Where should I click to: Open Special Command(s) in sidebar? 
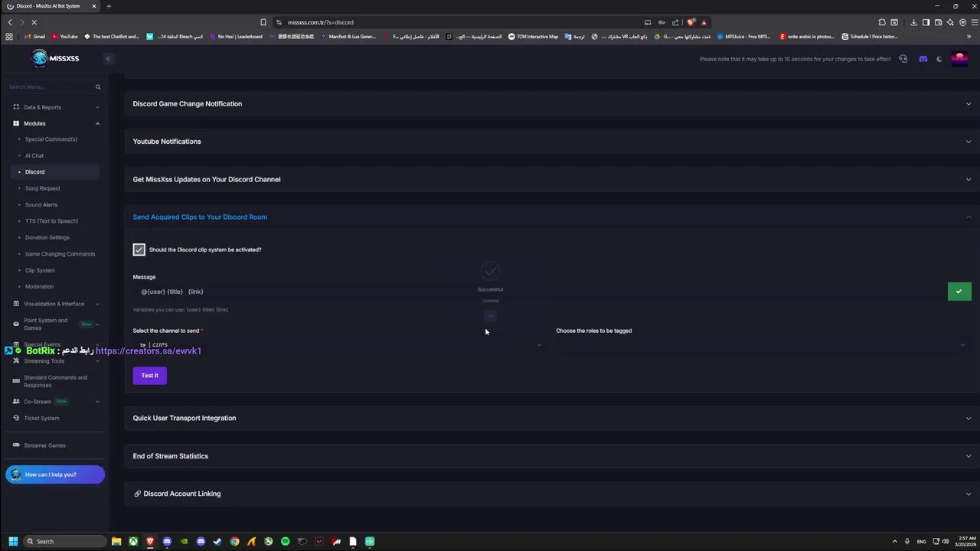coord(51,139)
